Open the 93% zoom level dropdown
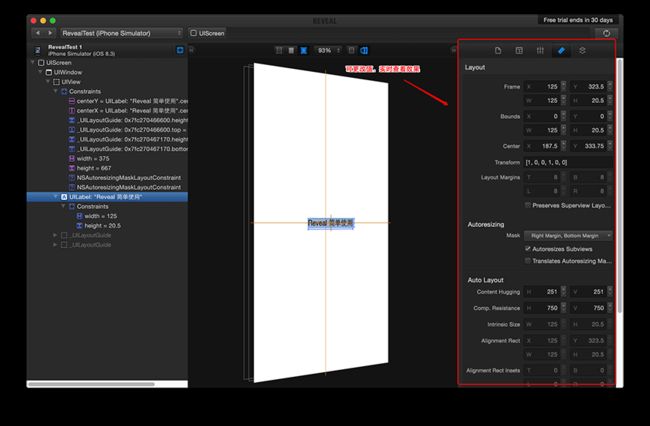 click(328, 51)
